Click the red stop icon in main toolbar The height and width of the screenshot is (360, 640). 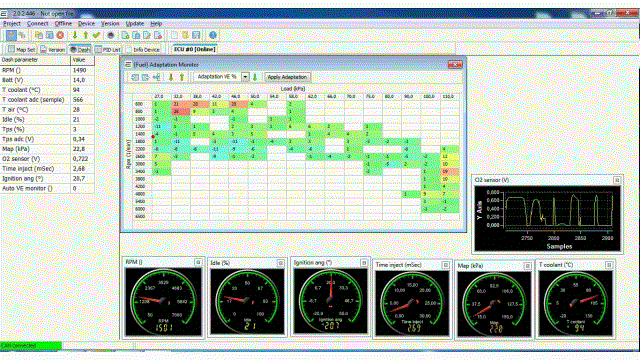click(x=60, y=35)
